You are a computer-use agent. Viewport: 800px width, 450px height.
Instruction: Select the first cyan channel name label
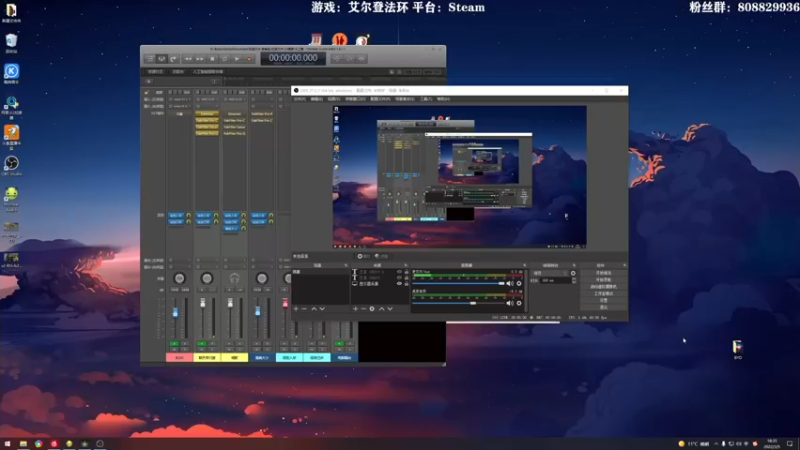(x=289, y=358)
